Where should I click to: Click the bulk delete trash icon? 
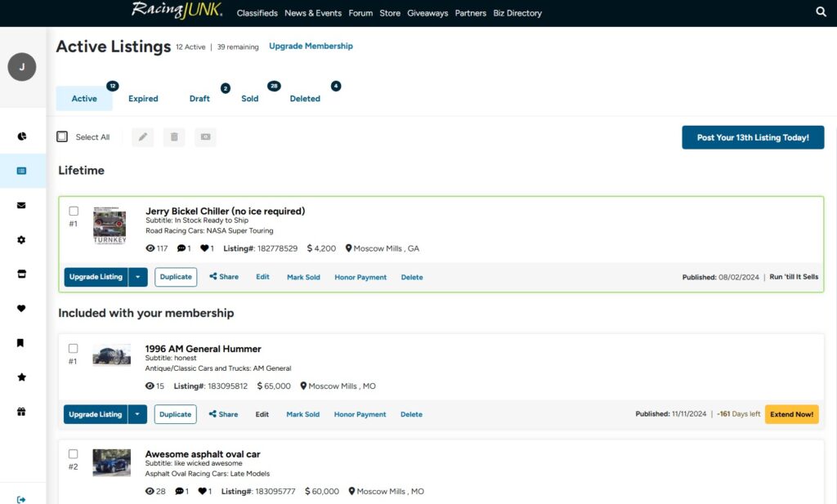click(x=174, y=137)
